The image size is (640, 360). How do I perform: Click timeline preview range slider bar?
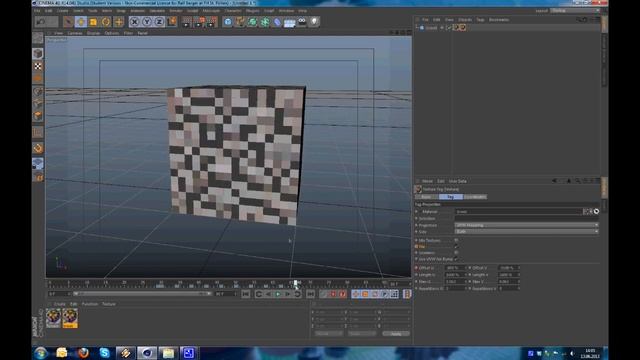pyautogui.click(x=142, y=293)
